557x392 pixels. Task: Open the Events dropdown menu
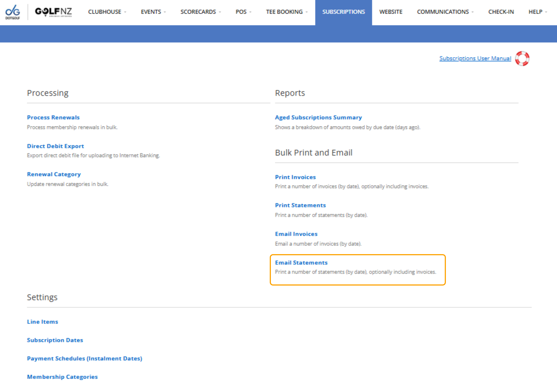tap(153, 12)
